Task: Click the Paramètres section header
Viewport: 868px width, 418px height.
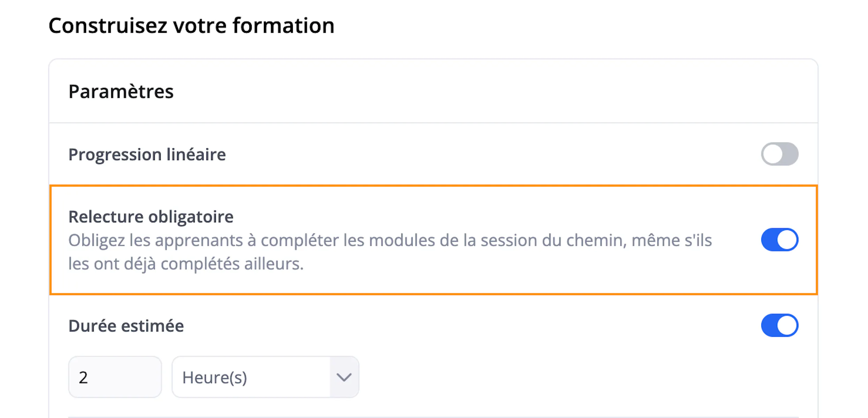Action: pyautogui.click(x=121, y=92)
